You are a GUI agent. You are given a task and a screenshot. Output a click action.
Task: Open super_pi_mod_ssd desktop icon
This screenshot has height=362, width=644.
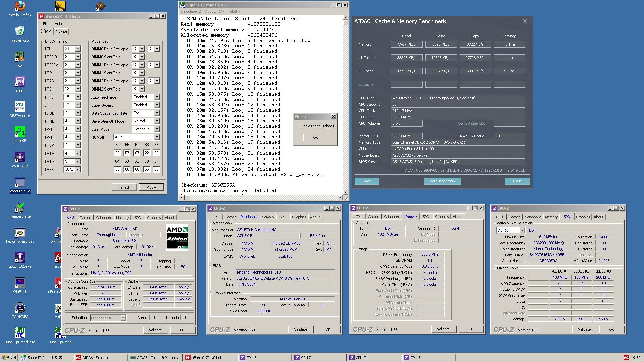20,336
